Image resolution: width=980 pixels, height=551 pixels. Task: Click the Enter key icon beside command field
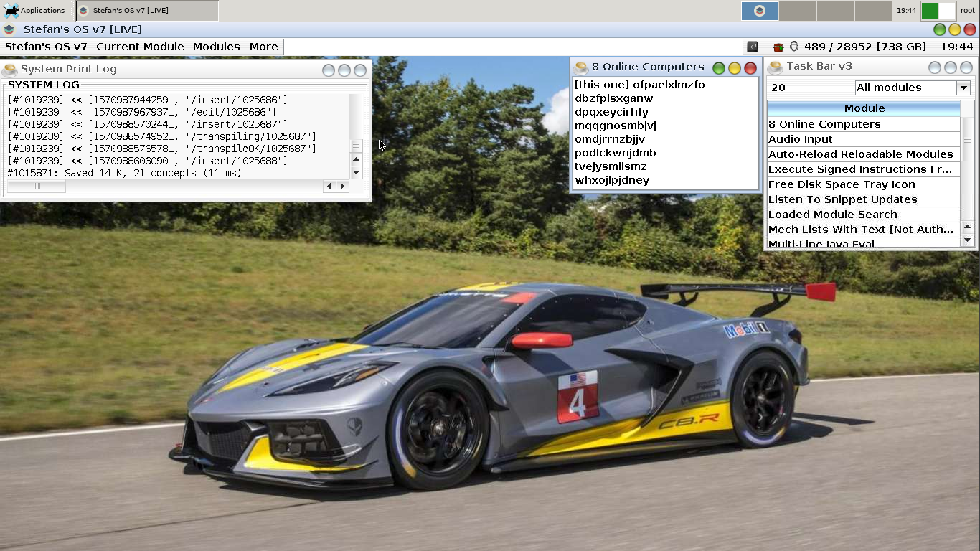(x=752, y=47)
